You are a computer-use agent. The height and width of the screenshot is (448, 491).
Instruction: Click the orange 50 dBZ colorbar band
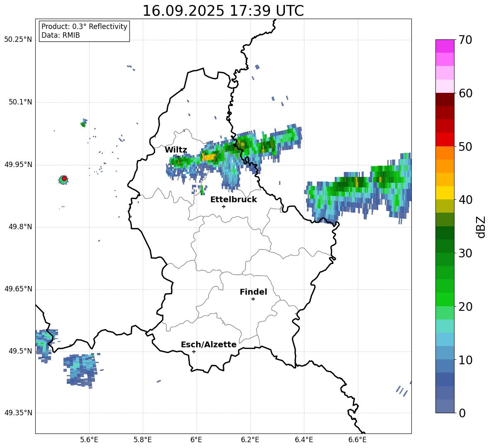click(445, 153)
